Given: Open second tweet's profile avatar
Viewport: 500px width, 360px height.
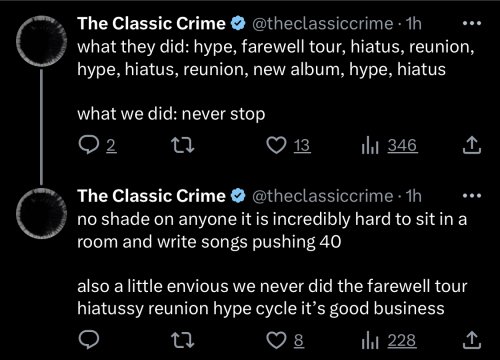Looking at the screenshot, I should point(41,213).
